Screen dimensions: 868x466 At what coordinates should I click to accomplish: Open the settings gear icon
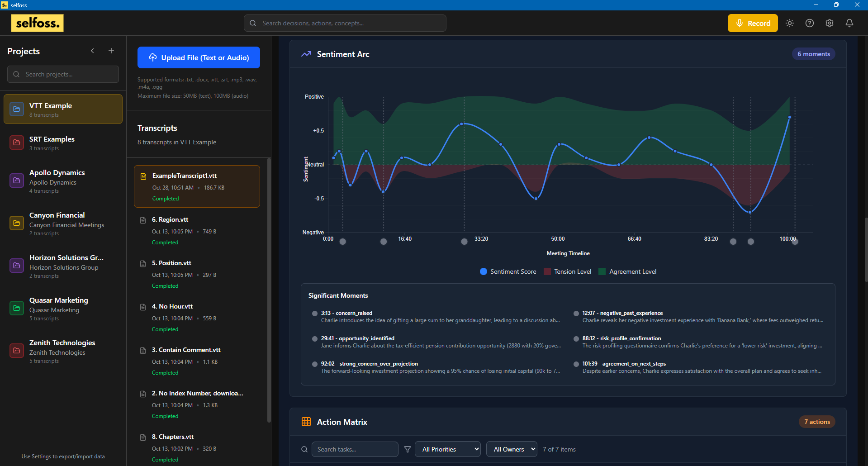(830, 23)
